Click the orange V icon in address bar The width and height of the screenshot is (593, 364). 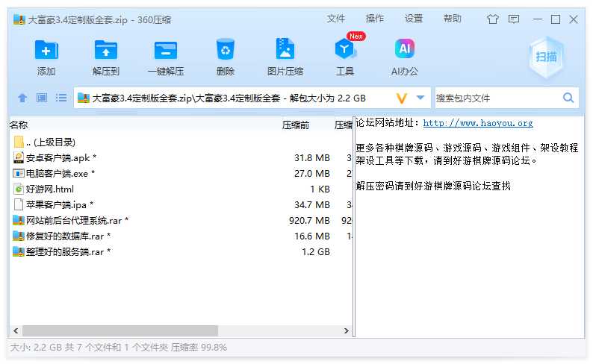tap(402, 98)
